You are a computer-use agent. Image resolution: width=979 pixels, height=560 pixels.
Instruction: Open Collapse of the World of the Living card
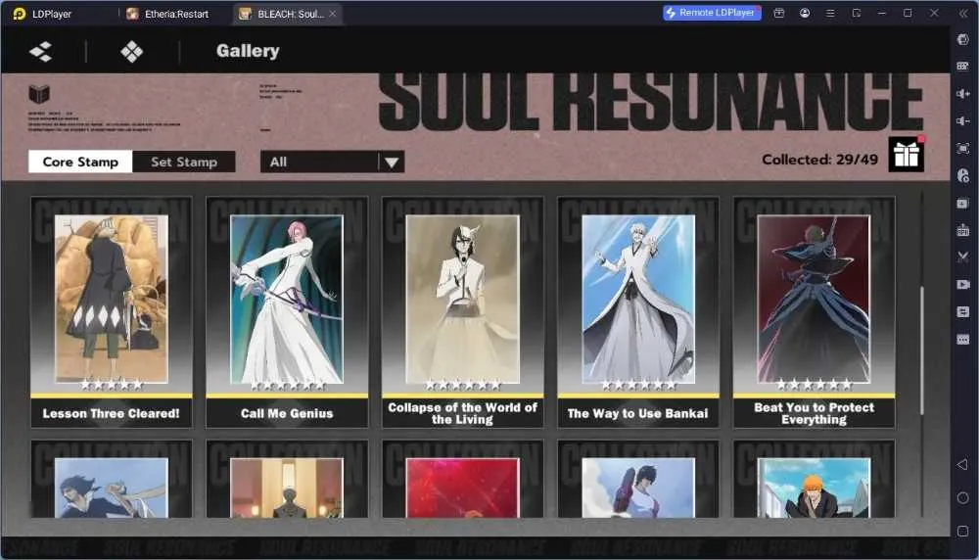click(463, 312)
